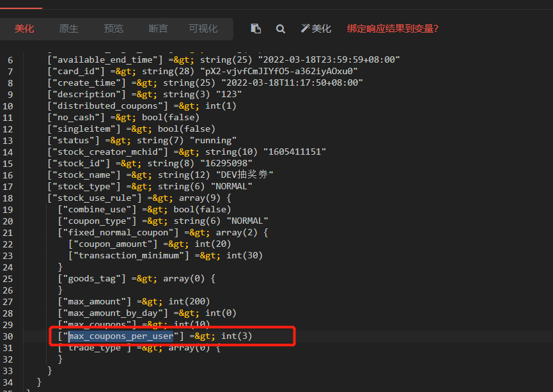The width and height of the screenshot is (553, 392).
Task: Click the 绑定响应结果到变量? link
Action: point(393,29)
